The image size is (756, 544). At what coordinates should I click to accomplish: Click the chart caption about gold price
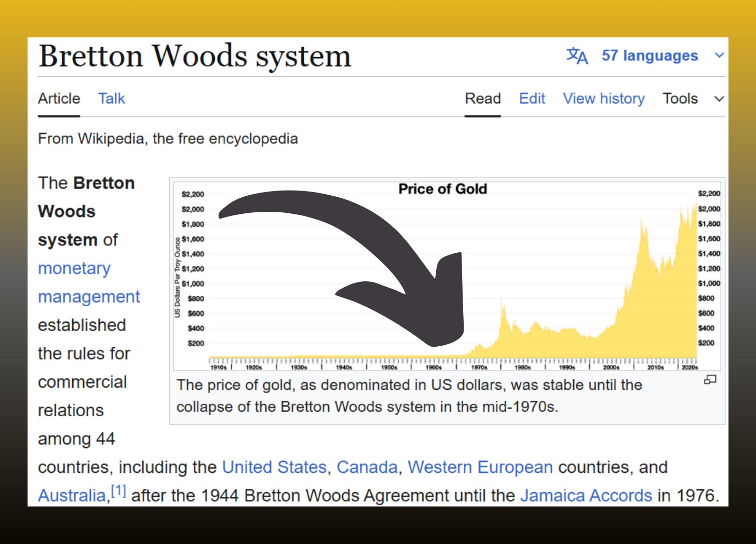(409, 396)
